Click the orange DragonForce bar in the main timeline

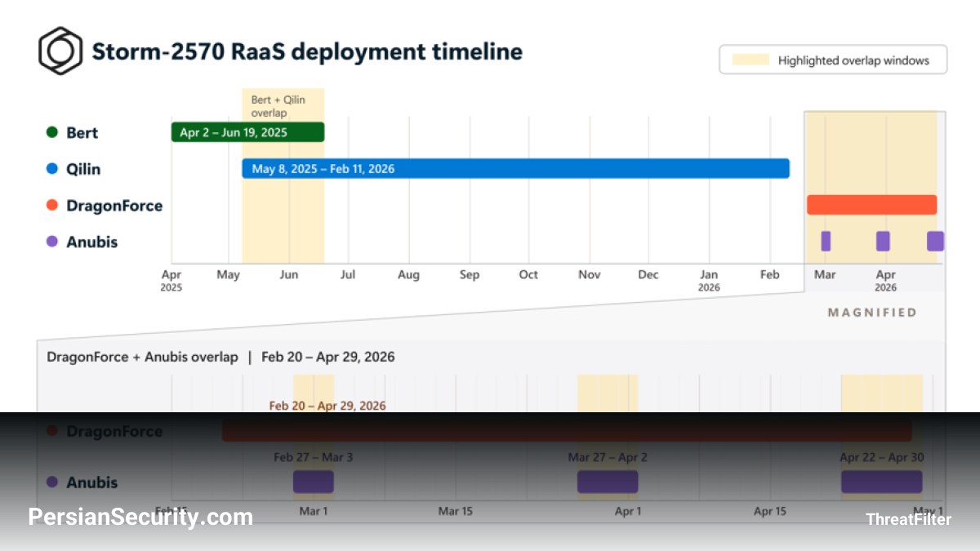[871, 205]
